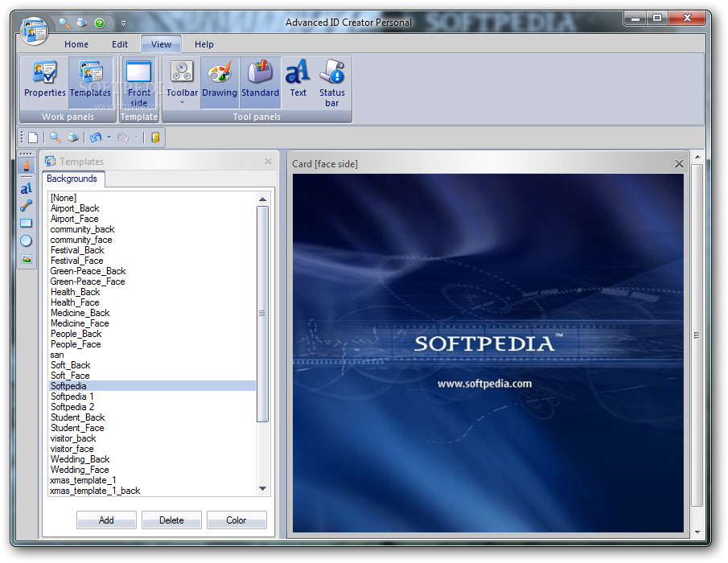
Task: Toggle the Properties work panel
Action: click(44, 83)
